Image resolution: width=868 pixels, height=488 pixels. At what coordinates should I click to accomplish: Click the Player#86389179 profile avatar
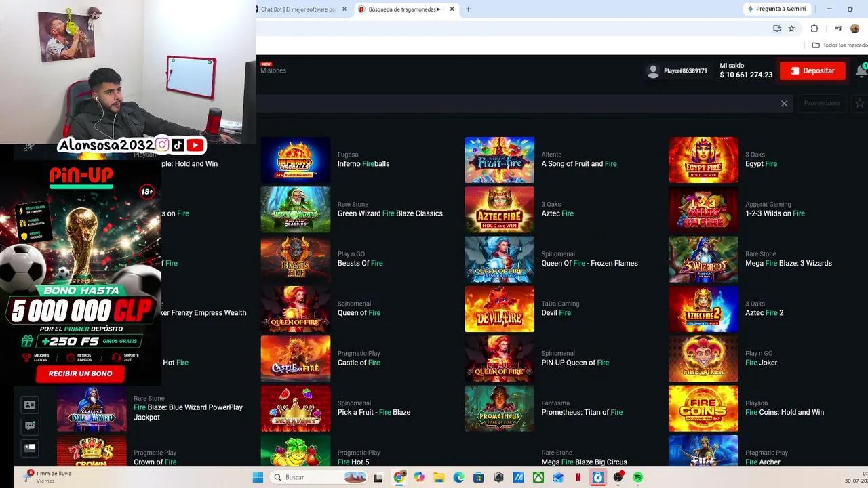[x=653, y=70]
